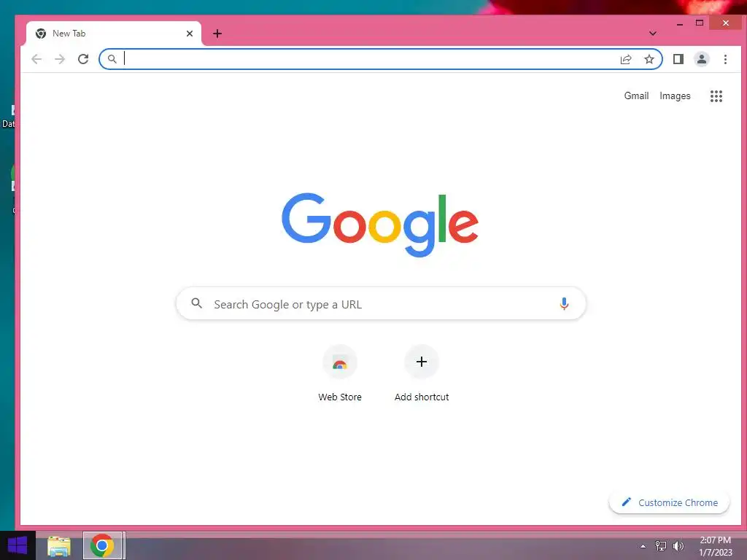
Task: Open the profile avatar menu
Action: pyautogui.click(x=701, y=59)
